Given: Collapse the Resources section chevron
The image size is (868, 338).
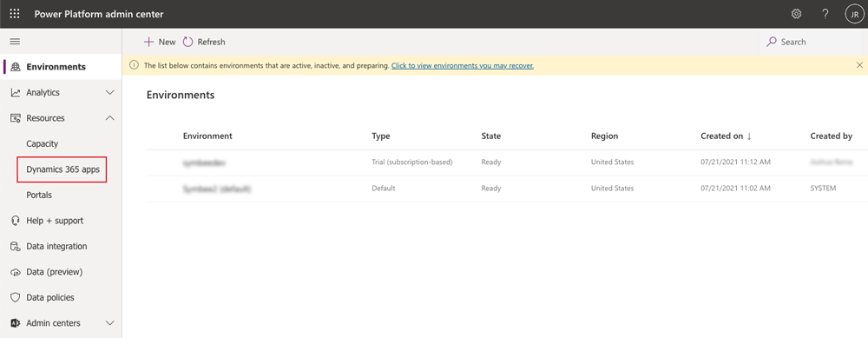Looking at the screenshot, I should 109,118.
